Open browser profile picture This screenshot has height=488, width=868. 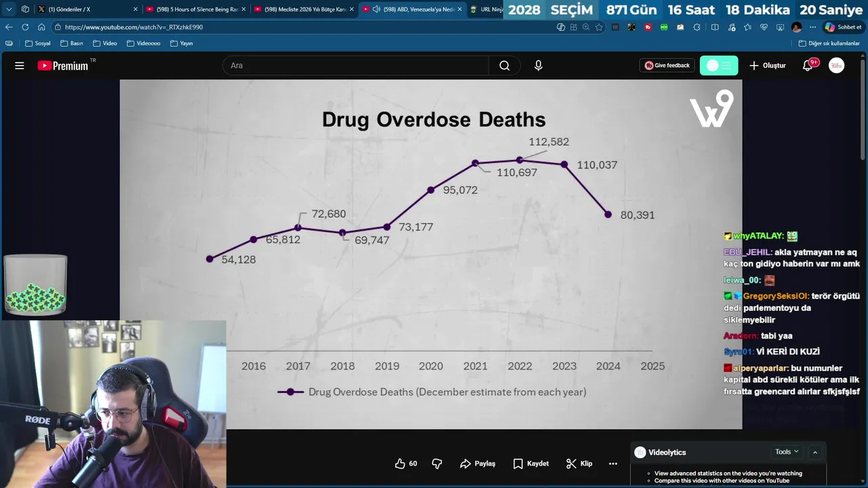click(797, 27)
